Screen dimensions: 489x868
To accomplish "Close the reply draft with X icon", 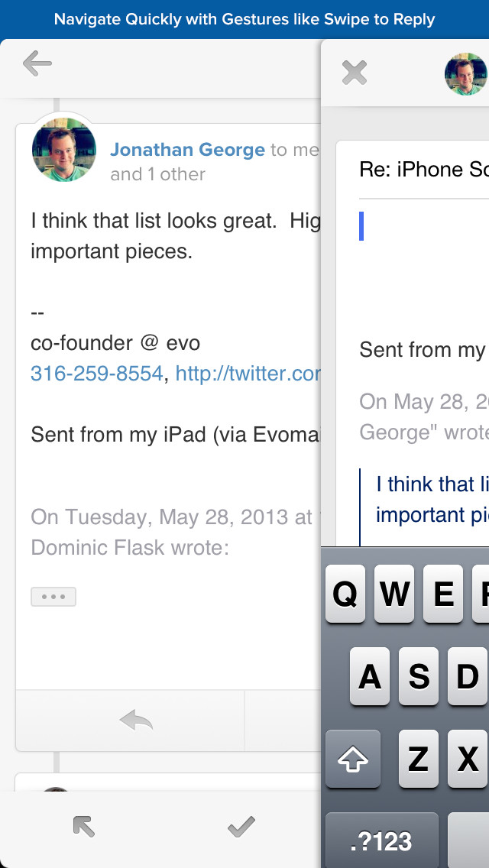I will tap(355, 73).
